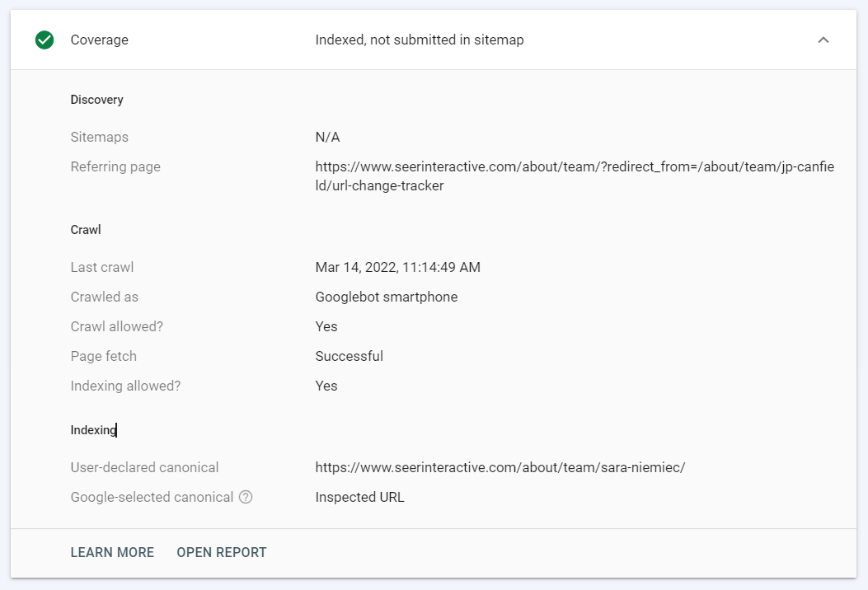
Task: Click the Google-selected canonical help icon
Action: pyautogui.click(x=246, y=498)
